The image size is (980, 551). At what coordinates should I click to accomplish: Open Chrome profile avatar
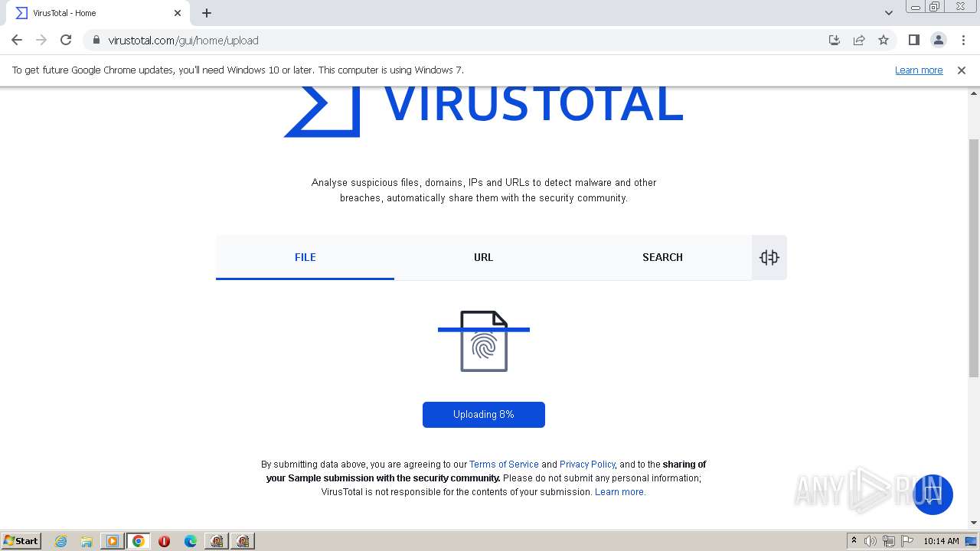pyautogui.click(x=939, y=40)
